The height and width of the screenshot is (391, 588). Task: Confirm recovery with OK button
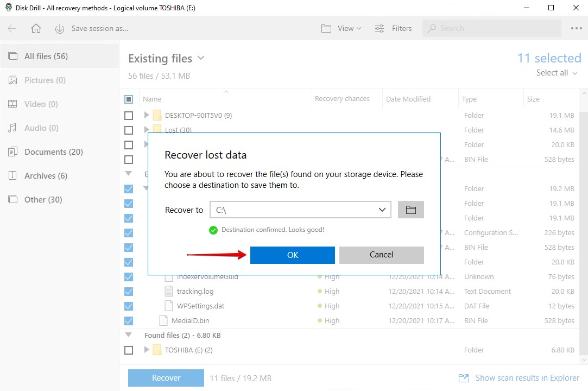pyautogui.click(x=293, y=255)
